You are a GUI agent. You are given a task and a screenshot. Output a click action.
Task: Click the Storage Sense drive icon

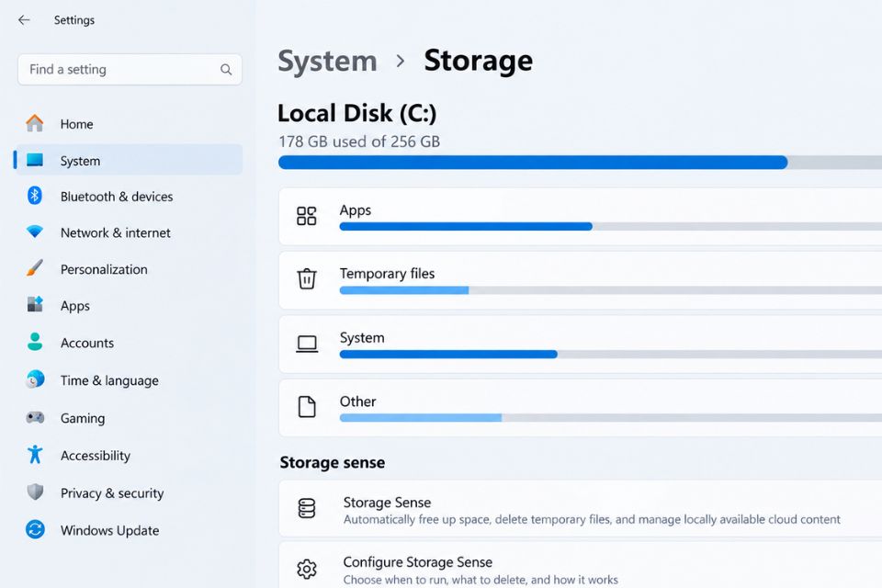[x=307, y=509]
